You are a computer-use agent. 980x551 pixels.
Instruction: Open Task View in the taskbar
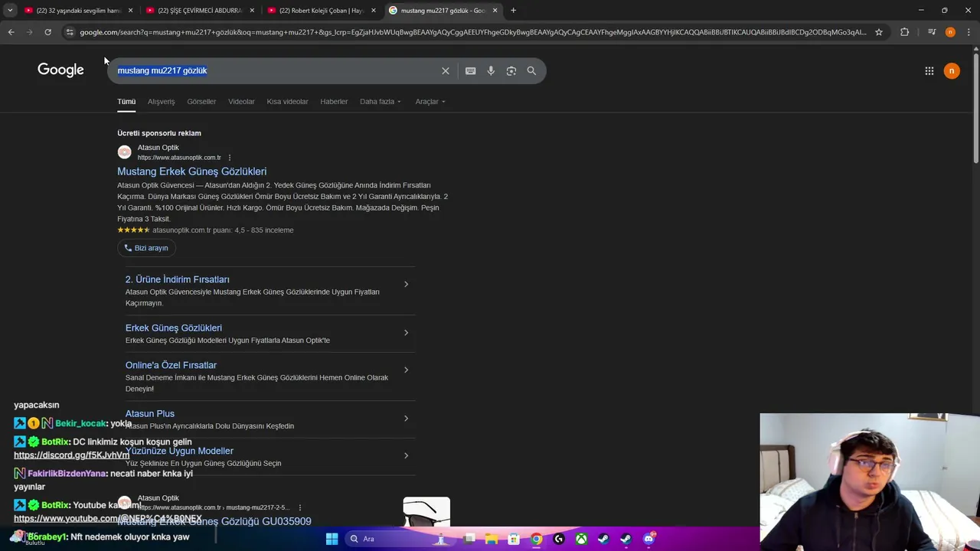point(469,539)
